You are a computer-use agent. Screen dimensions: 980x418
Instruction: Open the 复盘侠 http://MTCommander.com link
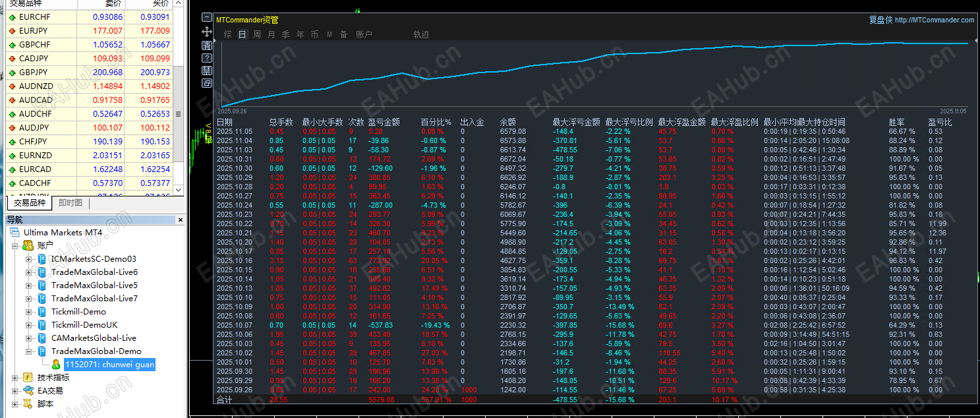pyautogui.click(x=921, y=20)
